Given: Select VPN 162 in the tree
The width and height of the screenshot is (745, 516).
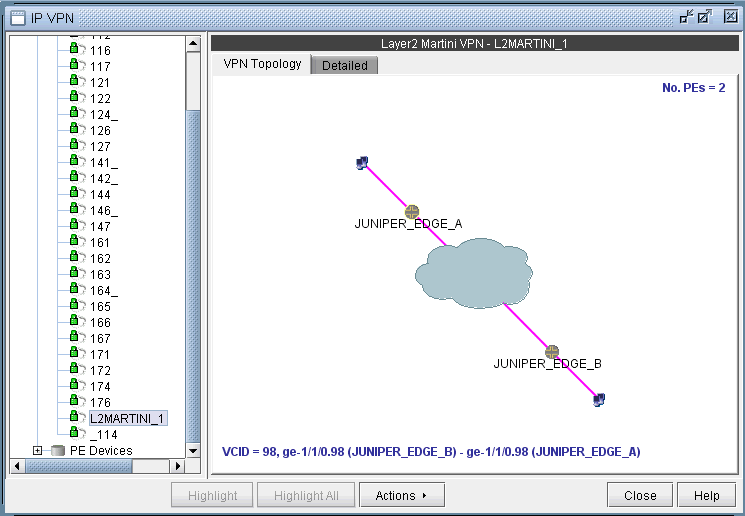Looking at the screenshot, I should tap(100, 258).
